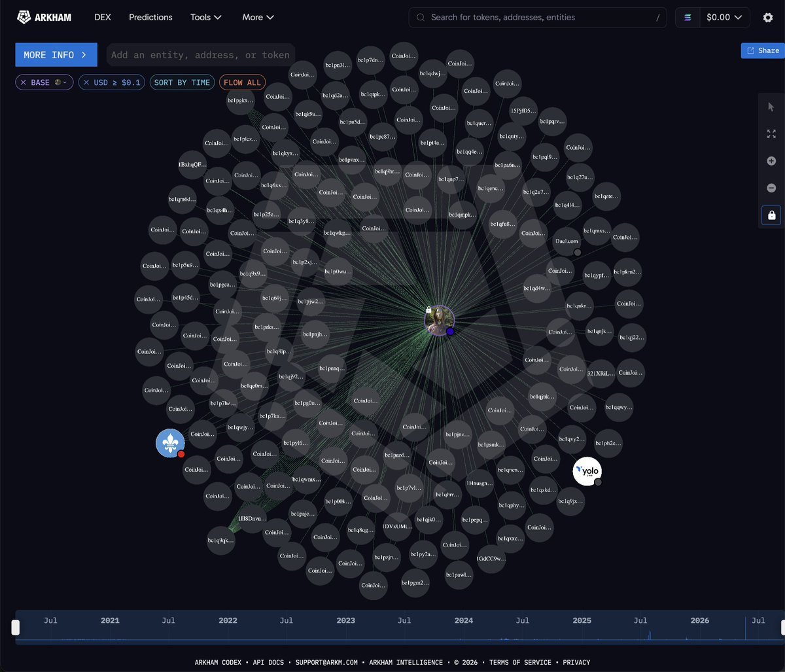Image resolution: width=785 pixels, height=672 pixels.
Task: Focus the Add an entity input
Action: click(200, 55)
